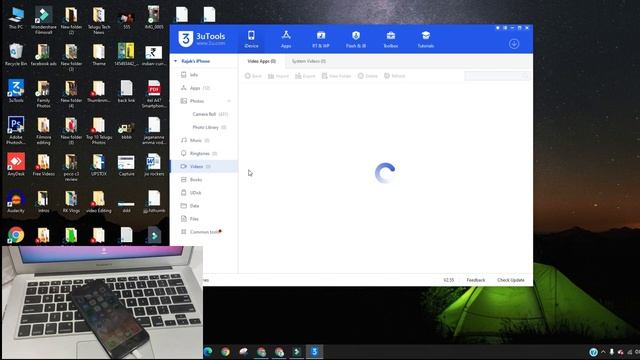The height and width of the screenshot is (360, 640).
Task: Click the Import toolbar button
Action: 278,76
